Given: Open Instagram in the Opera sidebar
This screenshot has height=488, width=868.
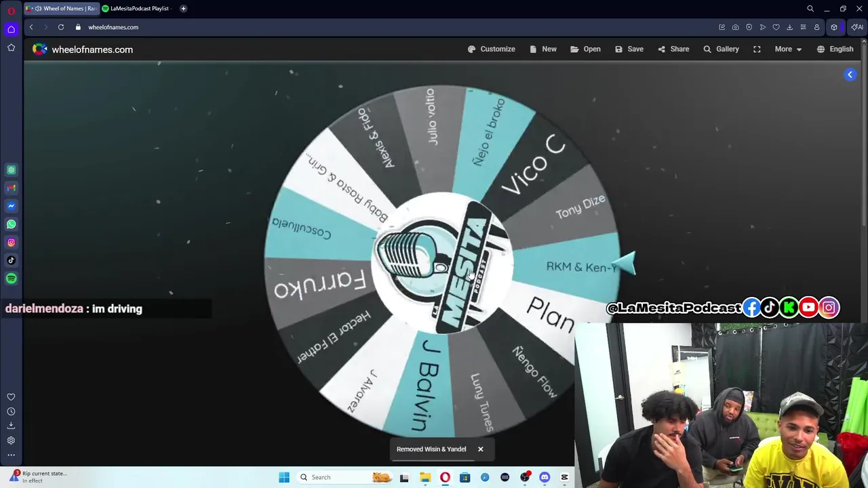Looking at the screenshot, I should coord(11,242).
